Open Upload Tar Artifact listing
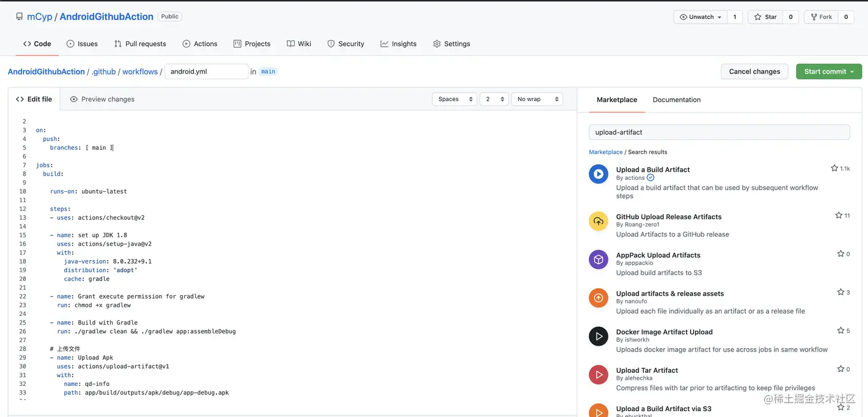 coord(647,370)
